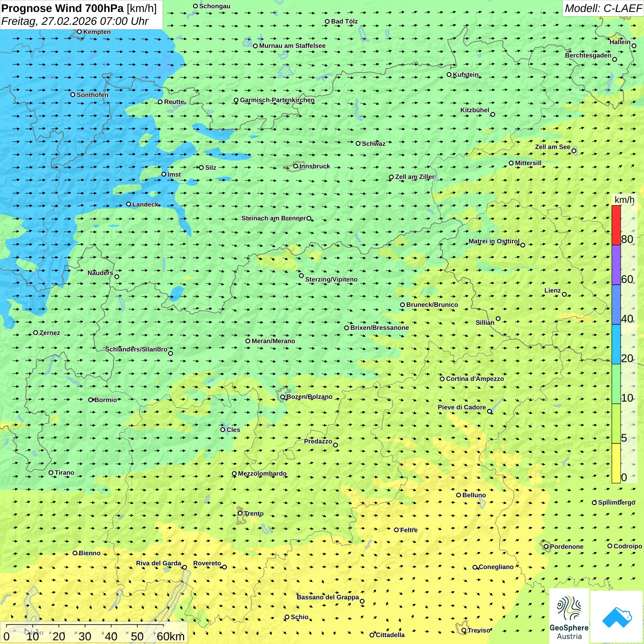The height and width of the screenshot is (644, 644).
Task: Click the Trento city marker
Action: [x=240, y=513]
